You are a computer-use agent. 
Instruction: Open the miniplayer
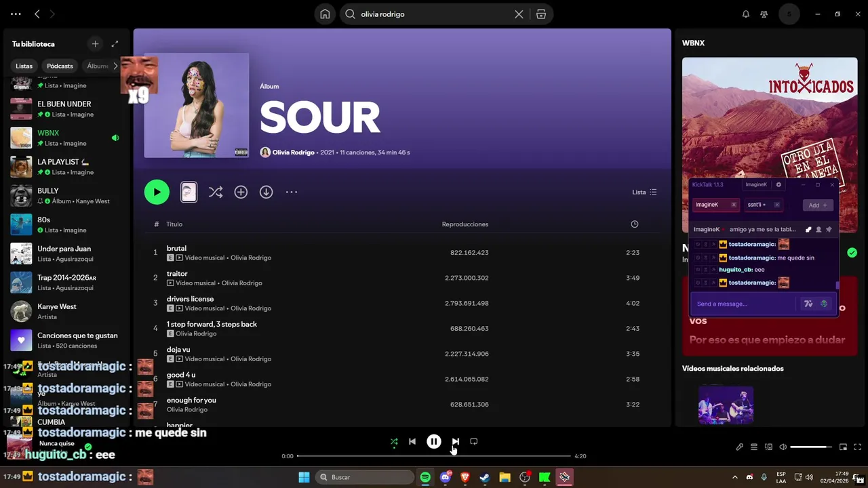(x=843, y=447)
